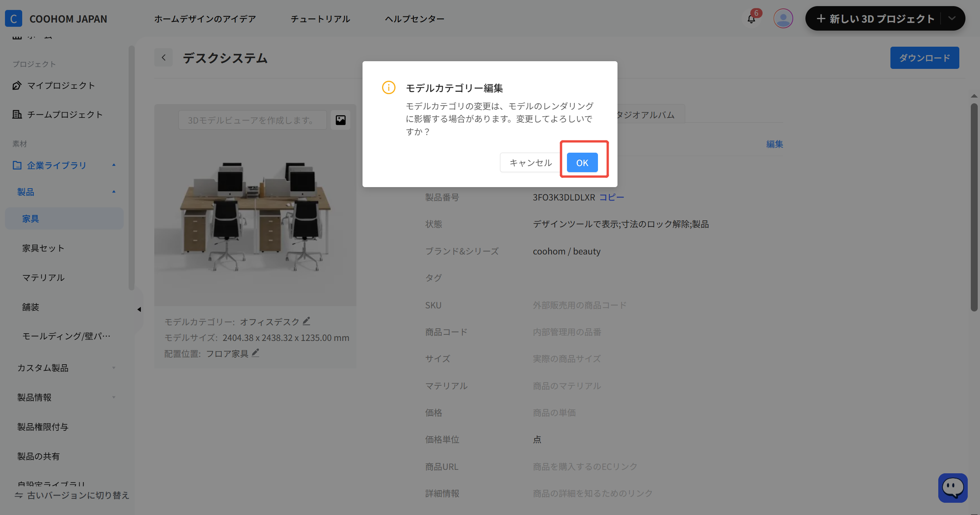Click the 商品の詳細を知るためのリンク placeholder

tap(593, 493)
